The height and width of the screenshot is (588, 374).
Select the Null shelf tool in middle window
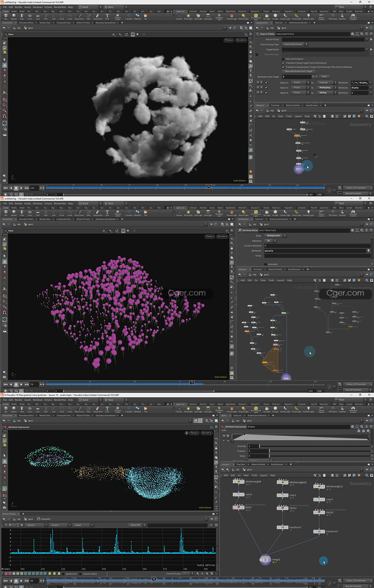[45, 213]
